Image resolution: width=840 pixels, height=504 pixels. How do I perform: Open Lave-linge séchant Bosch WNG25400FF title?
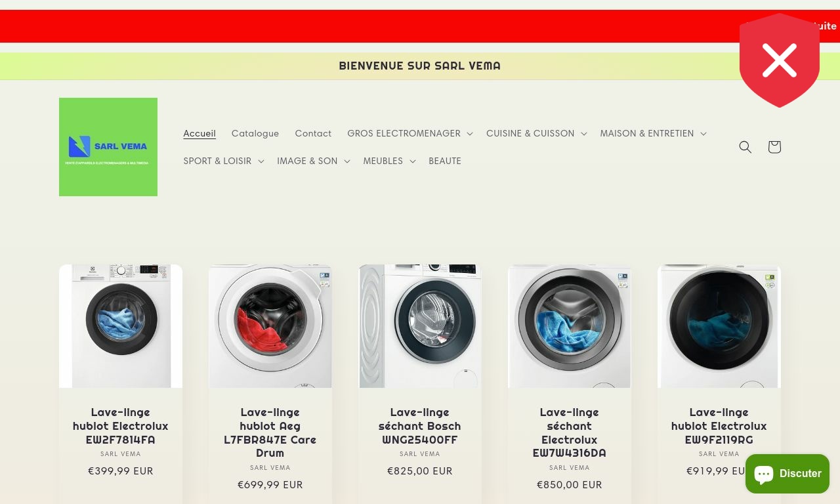click(x=420, y=426)
